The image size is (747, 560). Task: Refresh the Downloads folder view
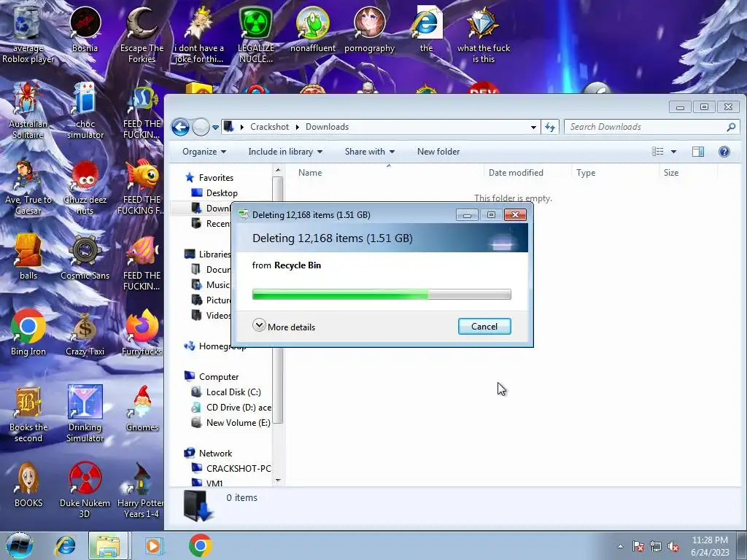click(x=550, y=127)
